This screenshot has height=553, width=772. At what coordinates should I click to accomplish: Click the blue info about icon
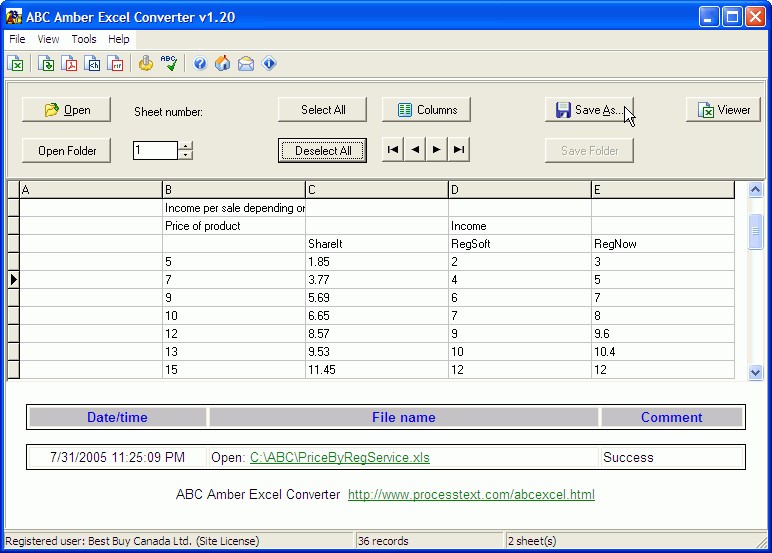269,64
